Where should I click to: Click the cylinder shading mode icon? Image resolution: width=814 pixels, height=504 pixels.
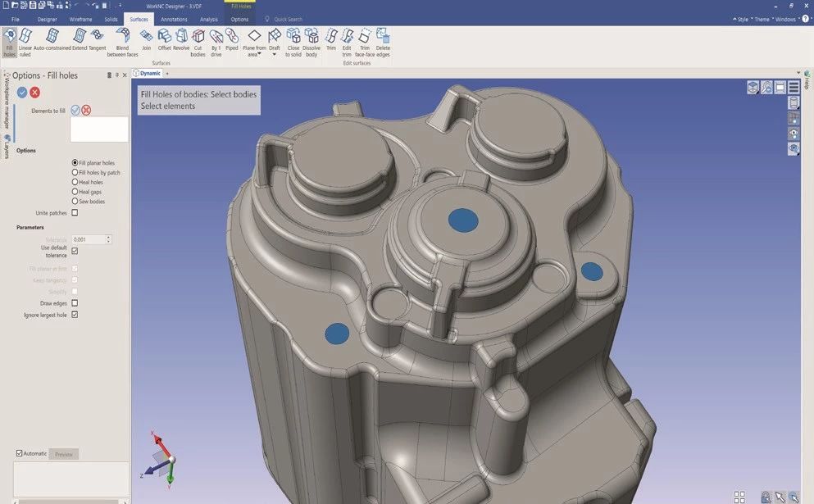pos(794,102)
